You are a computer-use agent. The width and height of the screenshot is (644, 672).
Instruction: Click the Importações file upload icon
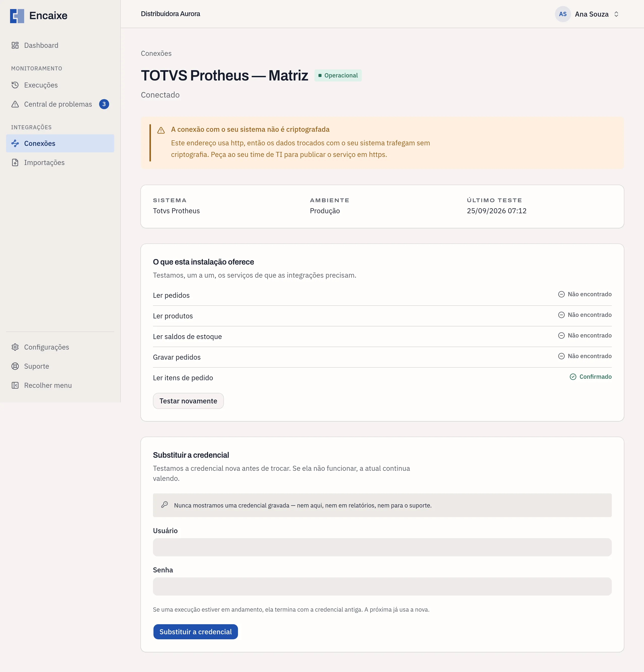click(x=15, y=162)
